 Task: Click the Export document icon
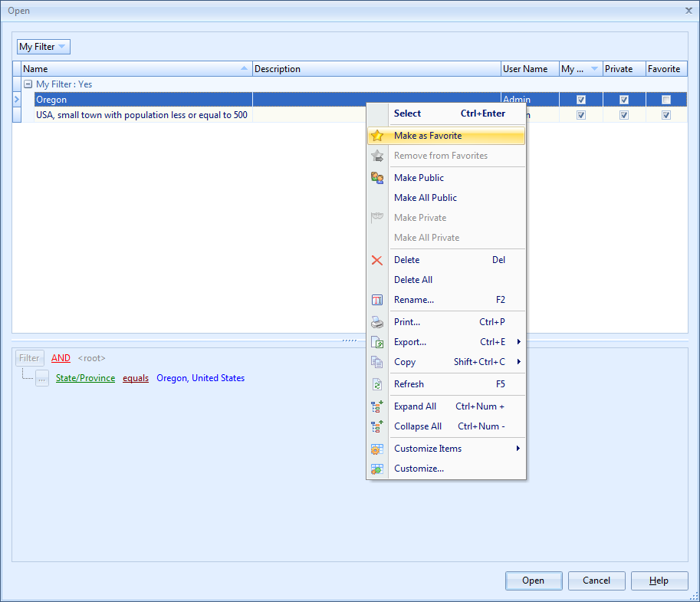[377, 342]
